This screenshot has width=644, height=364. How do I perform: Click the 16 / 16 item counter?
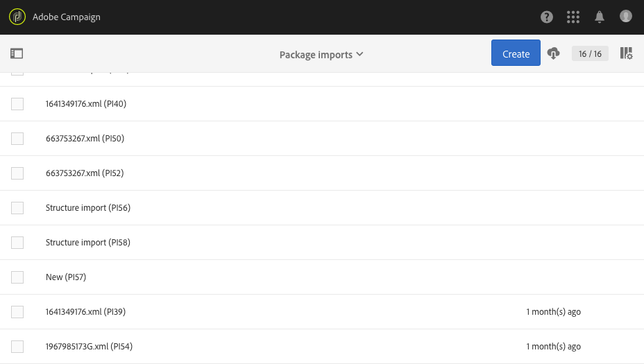coord(590,53)
